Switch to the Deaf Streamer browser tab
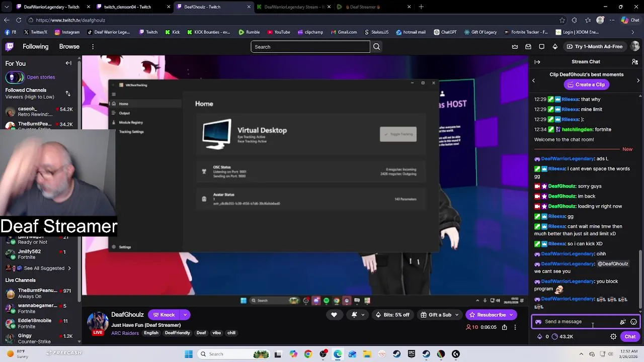The width and height of the screenshot is (644, 362). [372, 7]
